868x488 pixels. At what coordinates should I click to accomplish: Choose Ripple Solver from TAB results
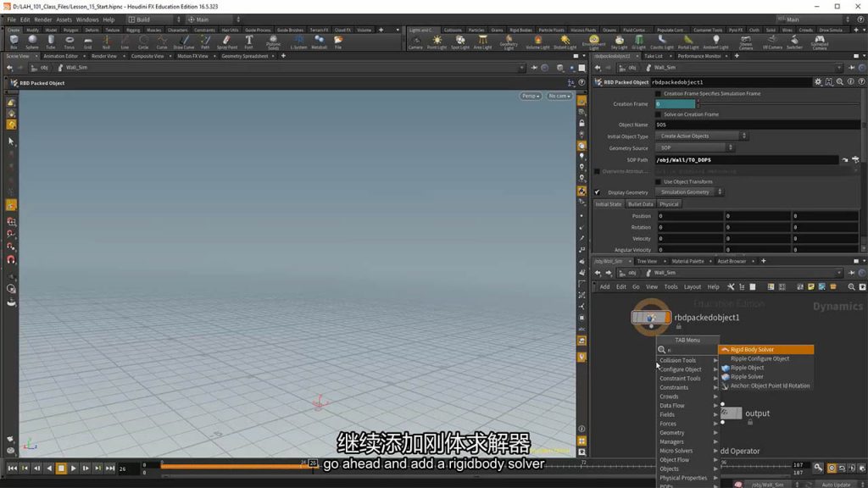766,377
